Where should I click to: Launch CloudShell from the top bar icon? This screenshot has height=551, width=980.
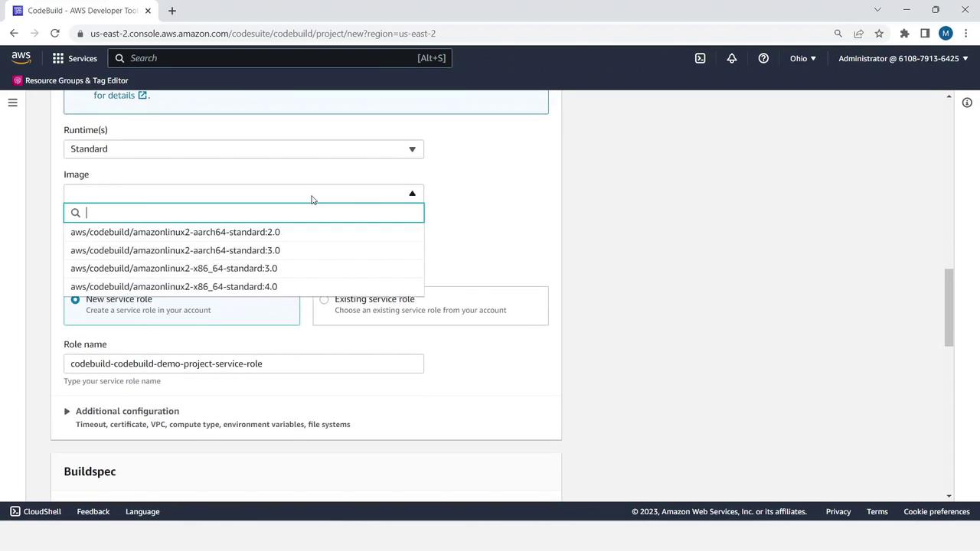coord(700,58)
